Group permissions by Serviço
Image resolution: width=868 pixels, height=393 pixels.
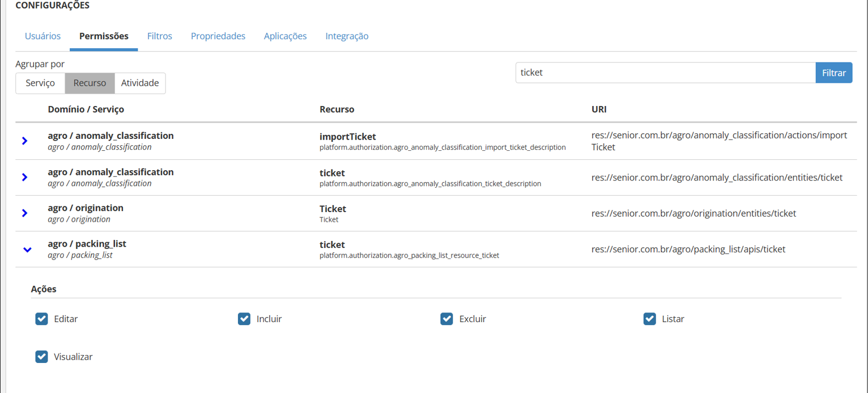click(x=40, y=83)
